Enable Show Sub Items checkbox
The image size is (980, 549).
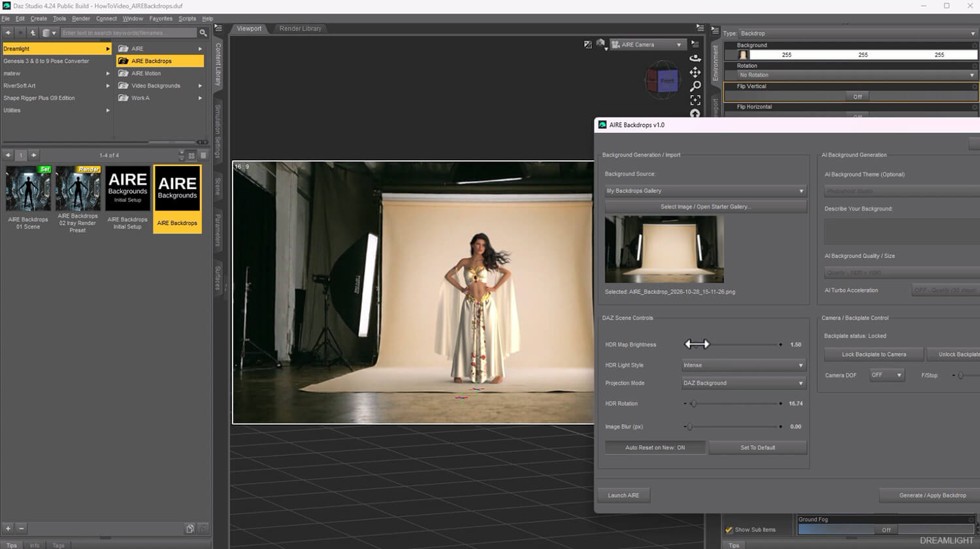(729, 529)
